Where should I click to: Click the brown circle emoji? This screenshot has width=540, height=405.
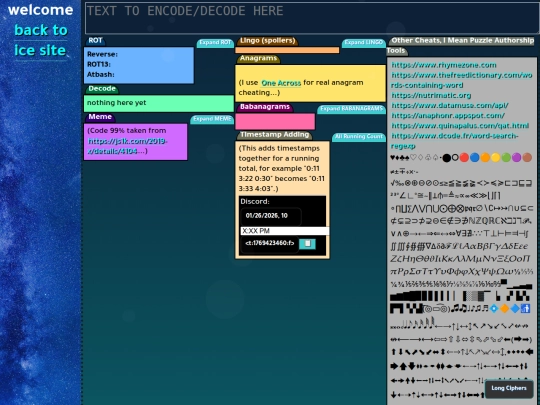pos(527,157)
